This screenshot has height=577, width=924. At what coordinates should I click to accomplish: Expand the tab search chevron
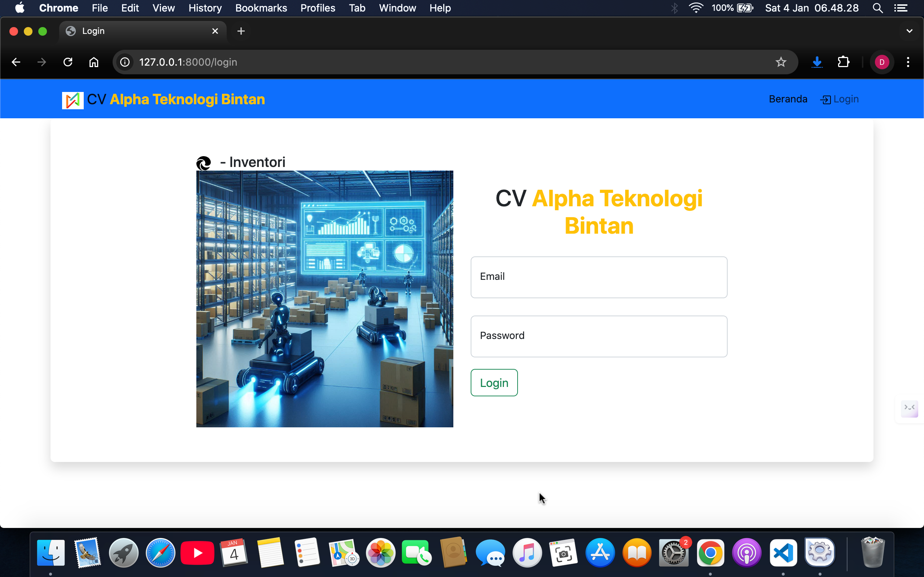point(909,31)
